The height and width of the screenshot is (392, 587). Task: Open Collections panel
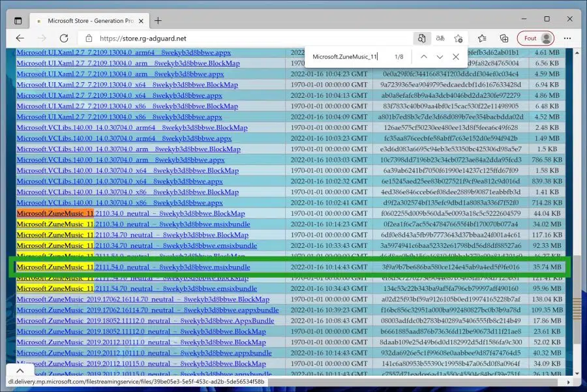[504, 38]
